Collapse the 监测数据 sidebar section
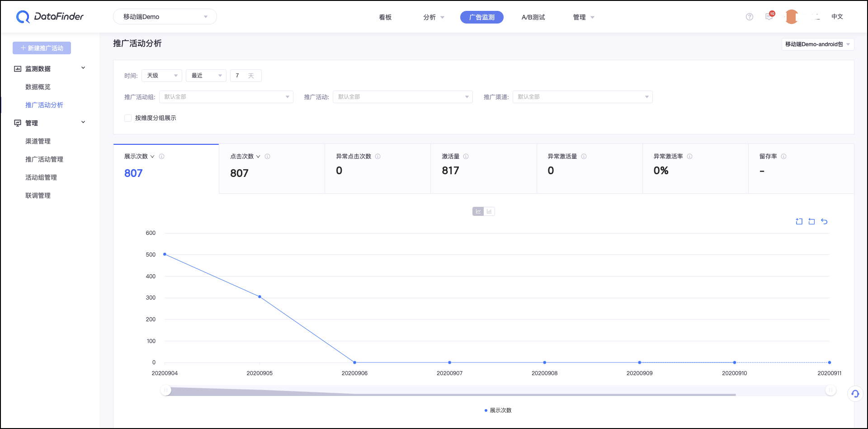 click(x=50, y=69)
